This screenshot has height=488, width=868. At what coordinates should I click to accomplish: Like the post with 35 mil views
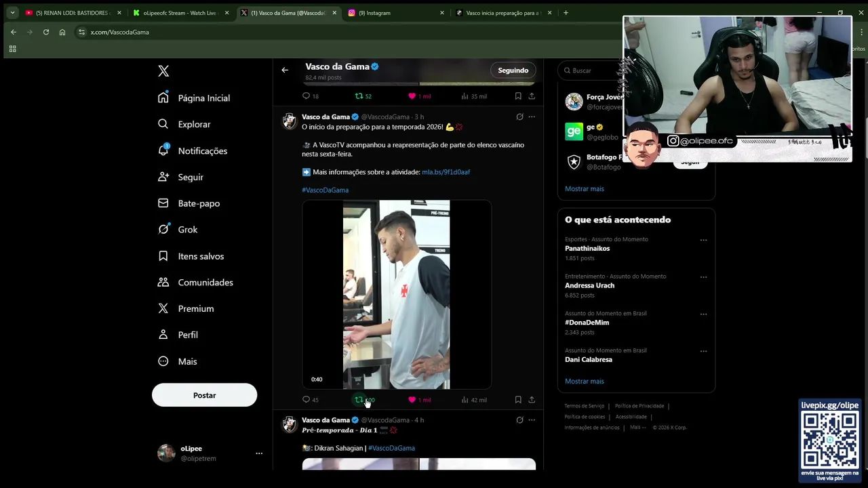click(x=419, y=96)
